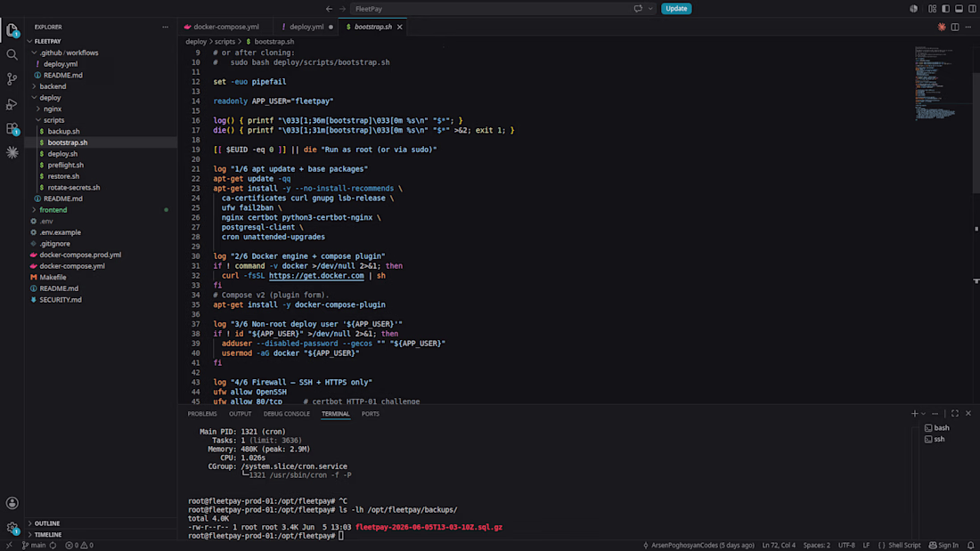Open the Search view in activity bar

pos(12,55)
